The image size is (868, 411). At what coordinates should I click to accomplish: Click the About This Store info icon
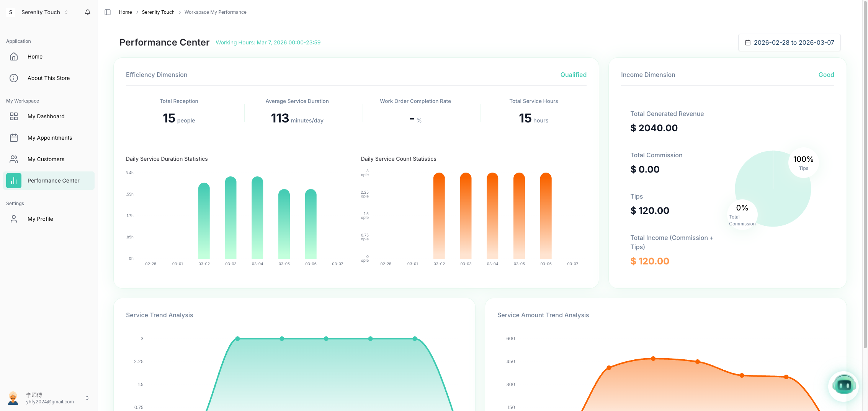coord(14,78)
